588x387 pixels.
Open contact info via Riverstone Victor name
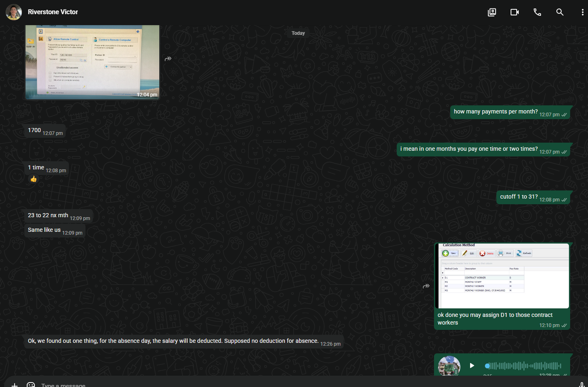pos(53,12)
